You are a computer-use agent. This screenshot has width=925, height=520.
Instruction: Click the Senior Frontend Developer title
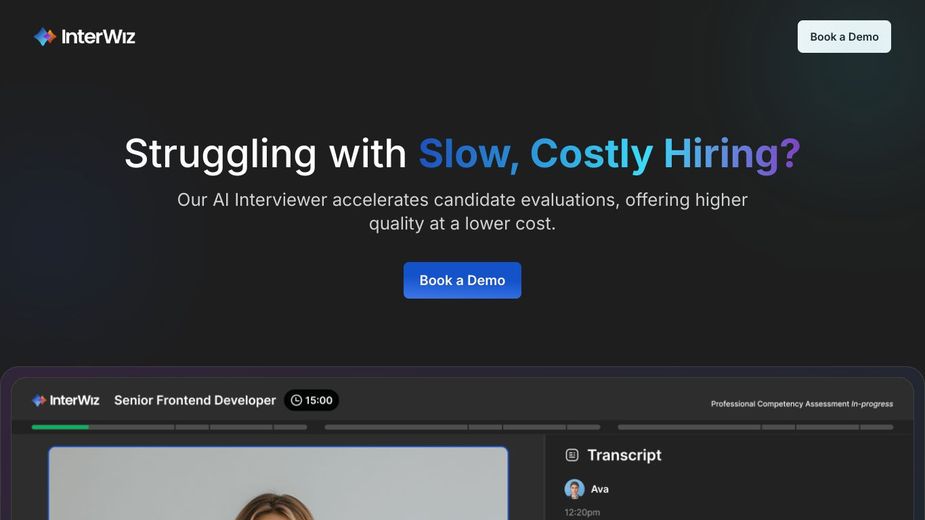click(x=195, y=400)
